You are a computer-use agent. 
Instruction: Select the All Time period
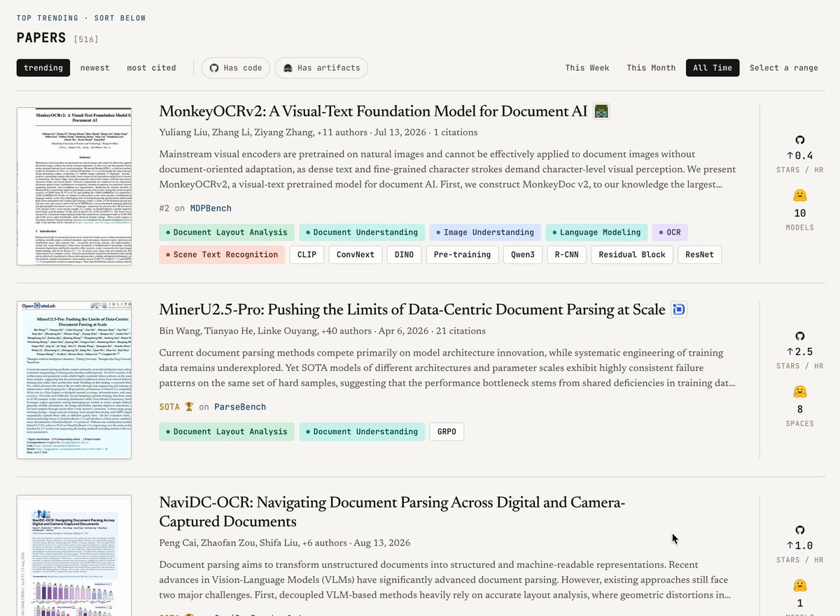[x=713, y=68]
